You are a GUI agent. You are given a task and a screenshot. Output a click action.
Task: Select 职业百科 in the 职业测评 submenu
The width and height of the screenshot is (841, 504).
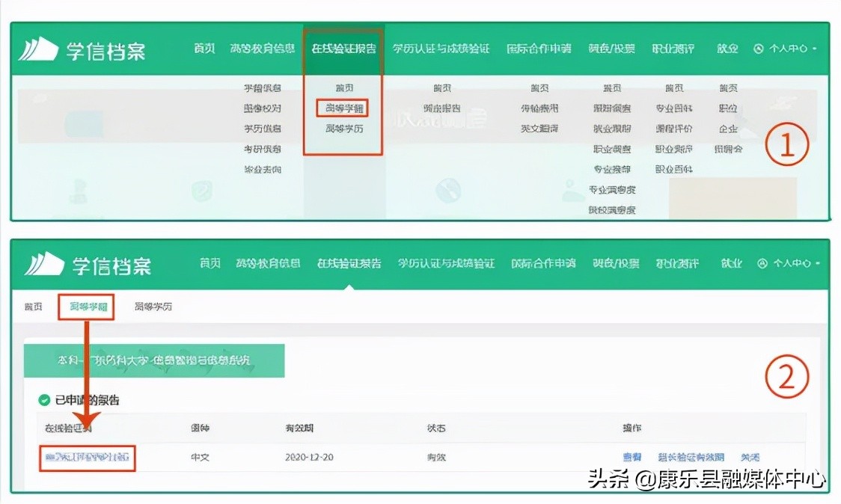[673, 170]
